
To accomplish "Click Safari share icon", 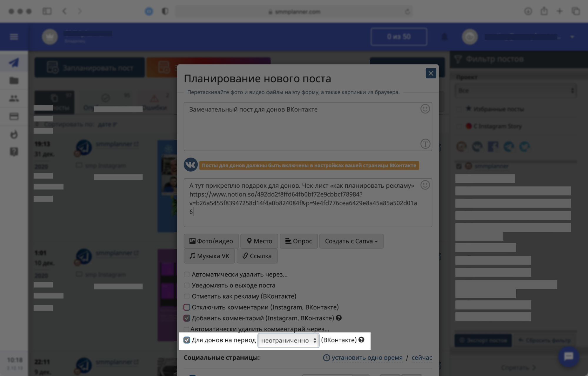I will [544, 11].
